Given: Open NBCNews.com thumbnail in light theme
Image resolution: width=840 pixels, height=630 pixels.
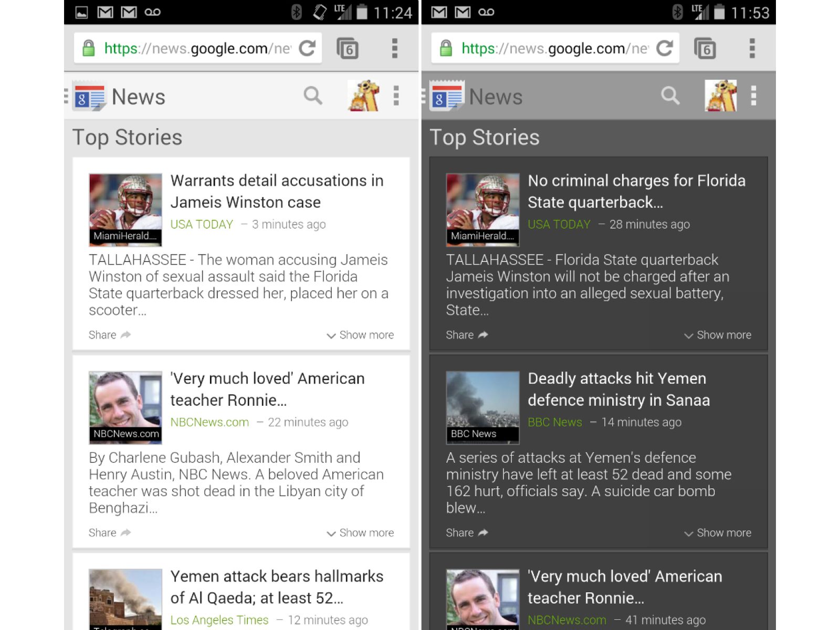Looking at the screenshot, I should pyautogui.click(x=125, y=408).
